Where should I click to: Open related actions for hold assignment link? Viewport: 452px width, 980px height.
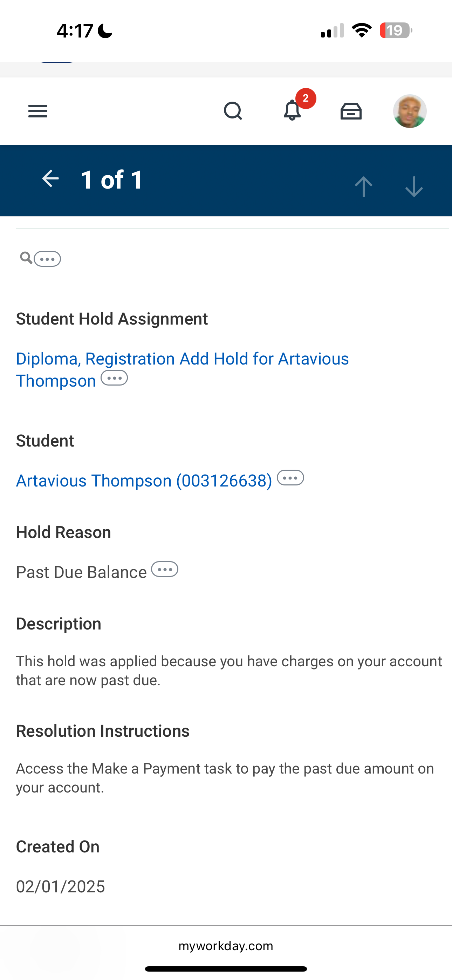click(x=114, y=378)
